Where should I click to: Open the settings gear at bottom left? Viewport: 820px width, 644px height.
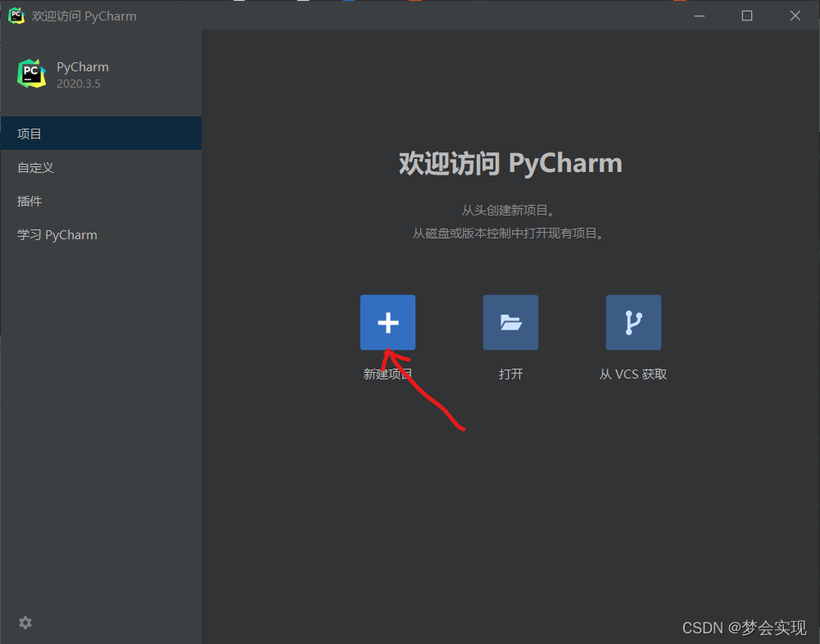[x=25, y=623]
